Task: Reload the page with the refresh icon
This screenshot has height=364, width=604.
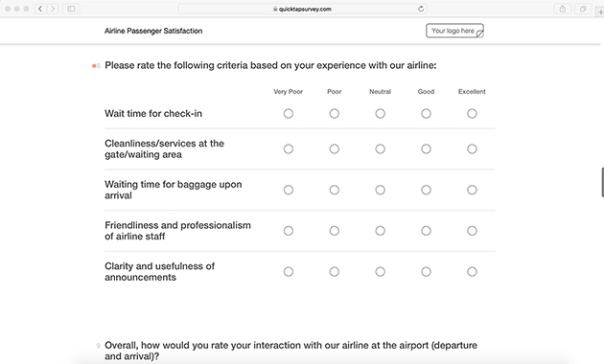Action: pyautogui.click(x=421, y=9)
